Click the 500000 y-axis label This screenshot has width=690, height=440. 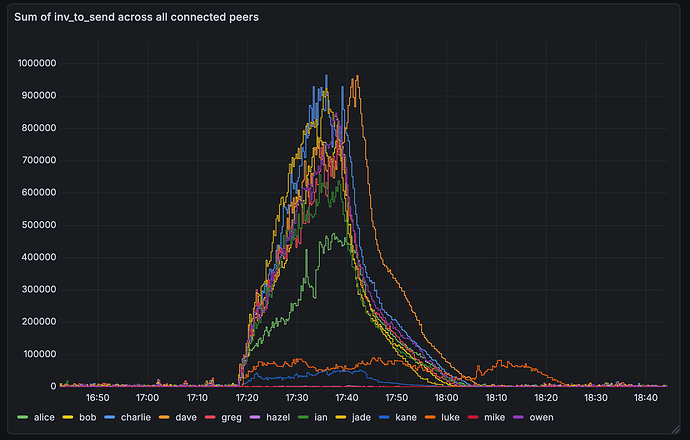pyautogui.click(x=38, y=225)
